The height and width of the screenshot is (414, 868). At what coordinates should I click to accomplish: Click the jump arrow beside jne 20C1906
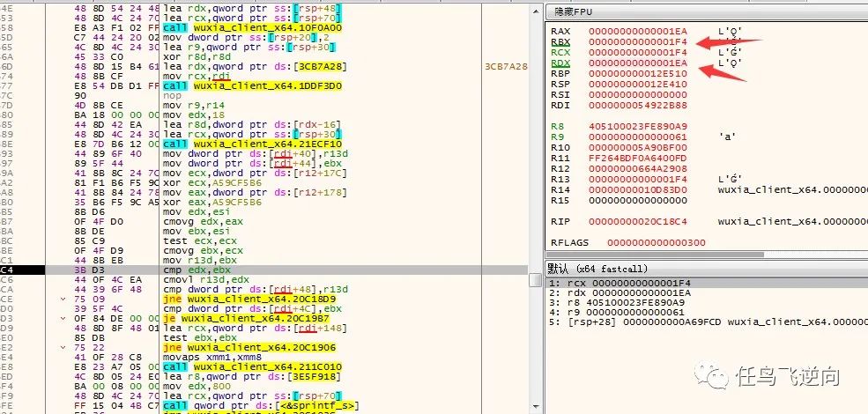(x=63, y=348)
